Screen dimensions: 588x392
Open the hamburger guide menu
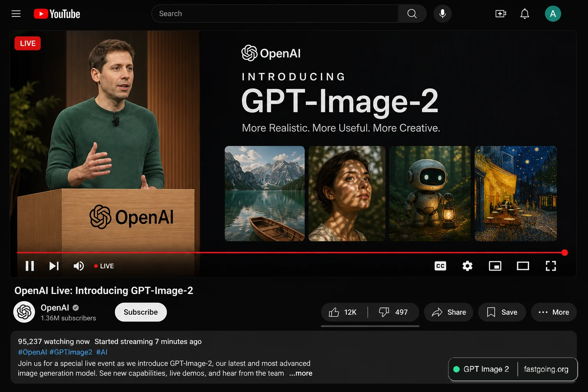16,14
